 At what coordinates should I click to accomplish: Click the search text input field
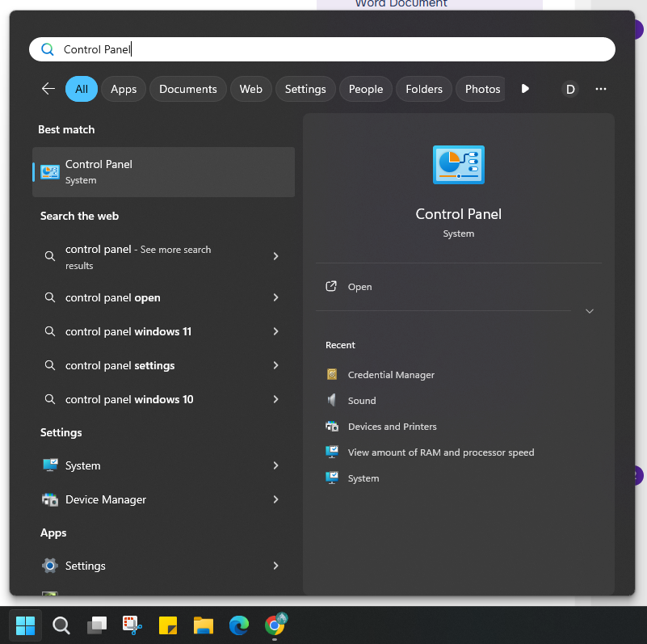[x=323, y=49]
